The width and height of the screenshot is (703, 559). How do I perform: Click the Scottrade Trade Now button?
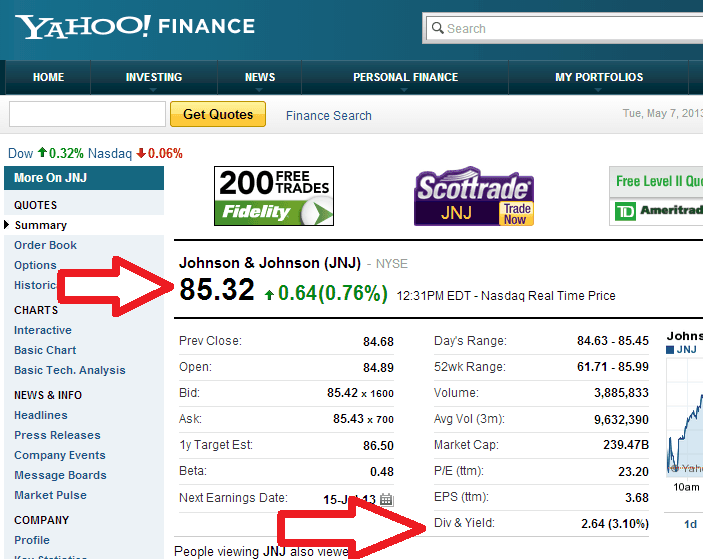click(516, 214)
